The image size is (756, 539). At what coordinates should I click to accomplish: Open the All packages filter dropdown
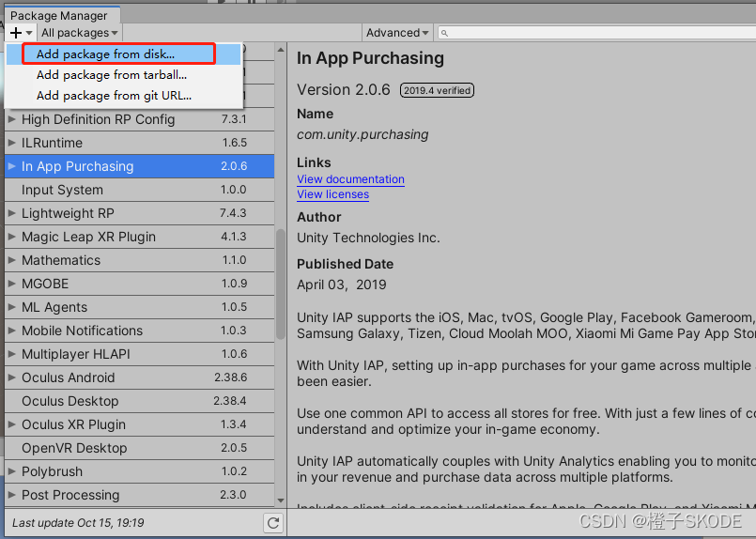pyautogui.click(x=80, y=33)
